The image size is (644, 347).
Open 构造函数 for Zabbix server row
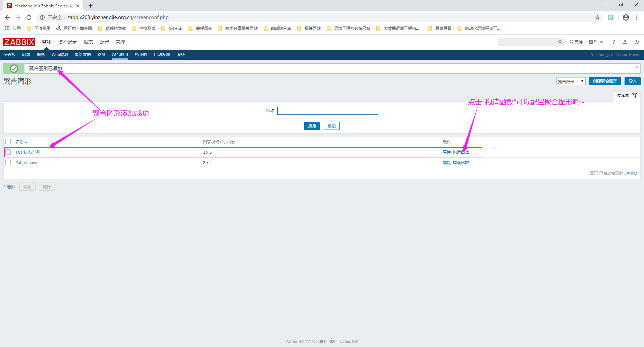click(461, 163)
